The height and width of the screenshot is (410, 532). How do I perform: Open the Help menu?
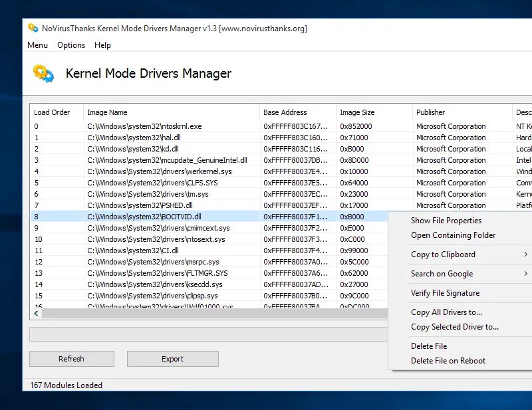[102, 45]
